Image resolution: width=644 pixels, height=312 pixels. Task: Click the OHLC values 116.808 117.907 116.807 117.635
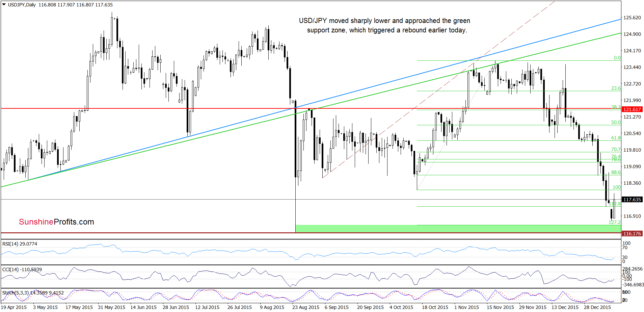pyautogui.click(x=76, y=5)
